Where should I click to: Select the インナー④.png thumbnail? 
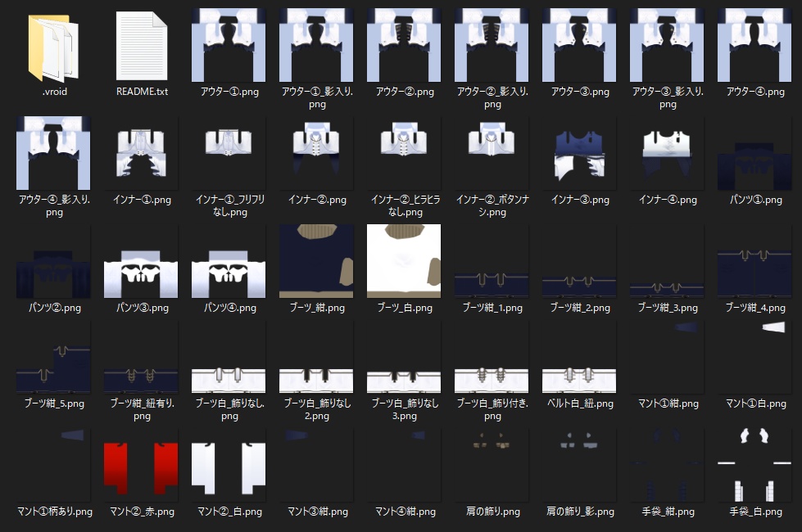tap(667, 153)
